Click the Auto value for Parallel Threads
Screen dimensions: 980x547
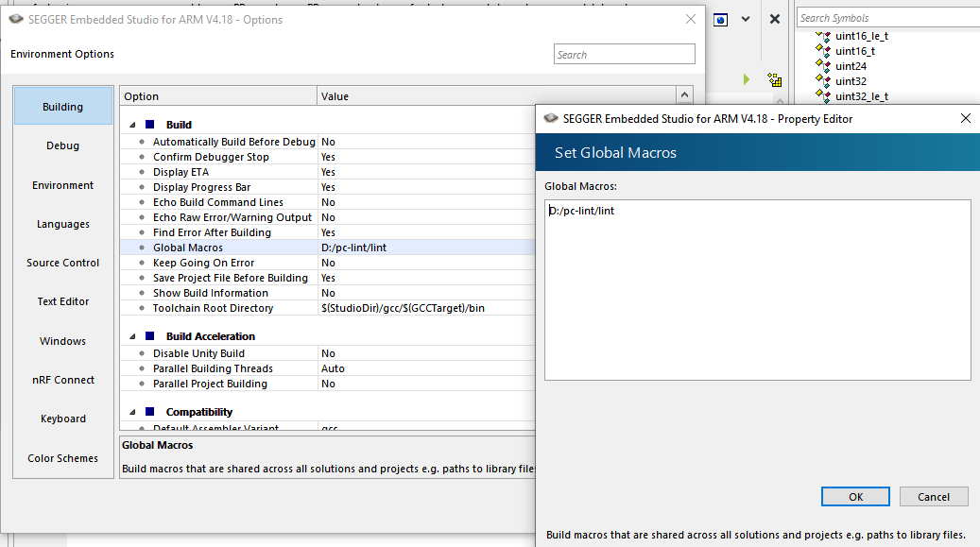333,368
